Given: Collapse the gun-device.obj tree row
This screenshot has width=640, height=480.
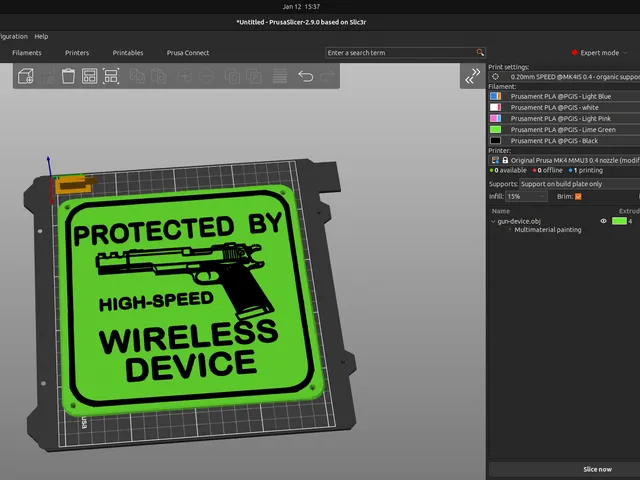Looking at the screenshot, I should click(x=493, y=221).
